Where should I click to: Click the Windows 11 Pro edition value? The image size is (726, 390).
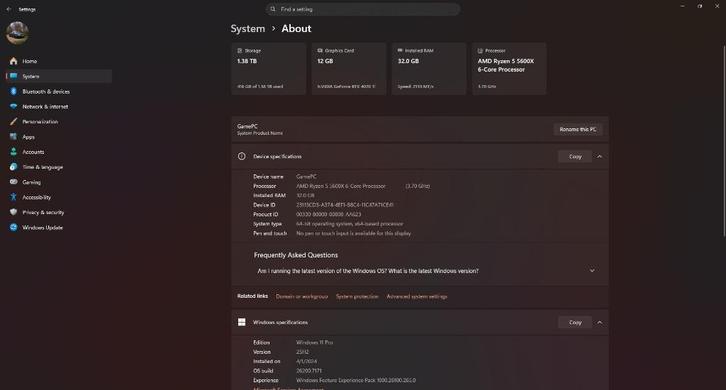pyautogui.click(x=314, y=342)
